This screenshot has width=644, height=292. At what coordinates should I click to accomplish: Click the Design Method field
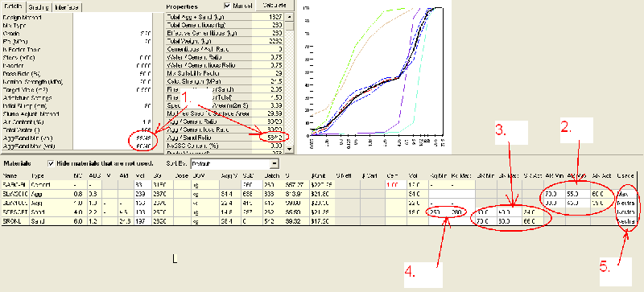point(113,18)
